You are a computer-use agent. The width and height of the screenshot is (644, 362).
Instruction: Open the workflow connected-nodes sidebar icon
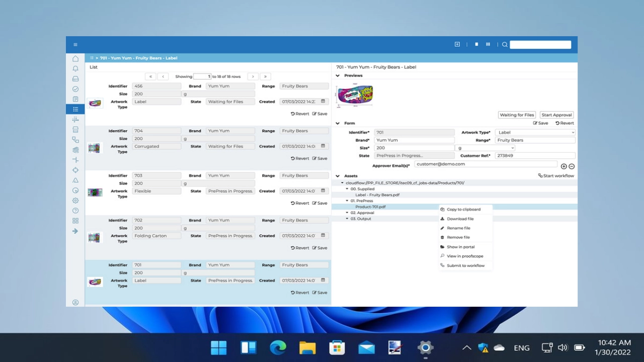[75, 140]
